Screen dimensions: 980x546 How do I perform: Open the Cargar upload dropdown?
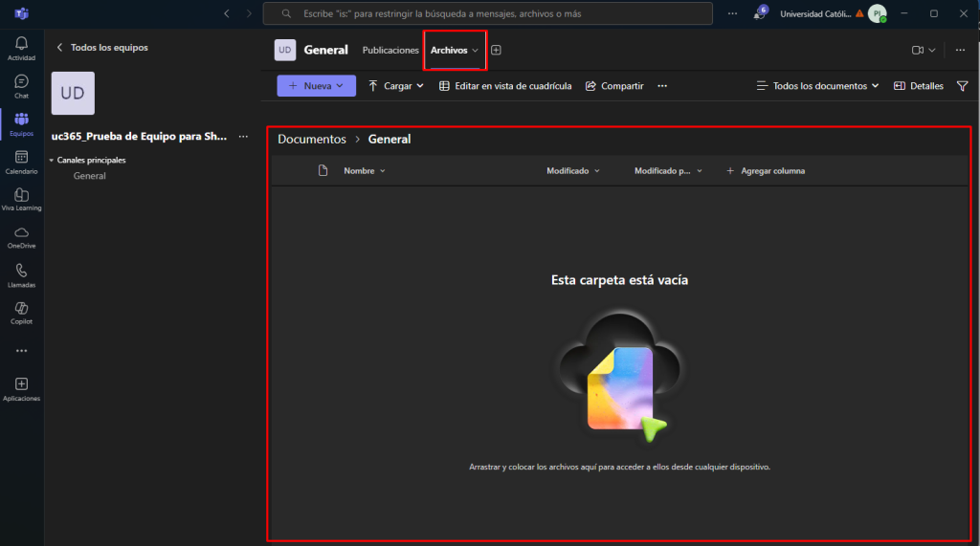tap(396, 86)
